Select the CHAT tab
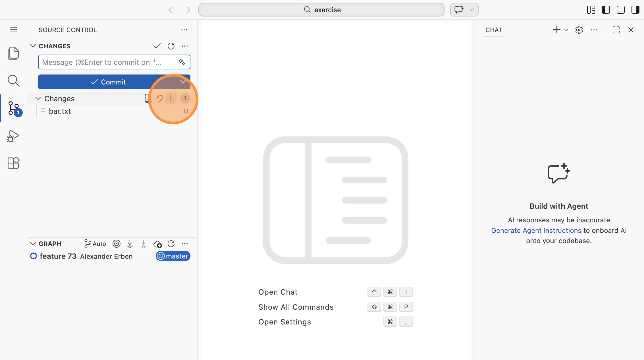This screenshot has height=360, width=644. [x=494, y=30]
